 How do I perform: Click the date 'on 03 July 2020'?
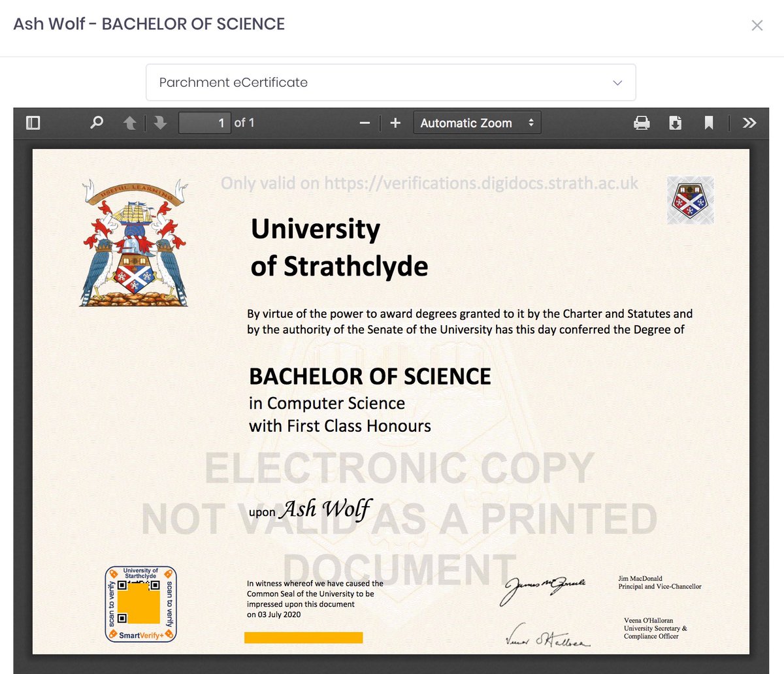(x=274, y=615)
